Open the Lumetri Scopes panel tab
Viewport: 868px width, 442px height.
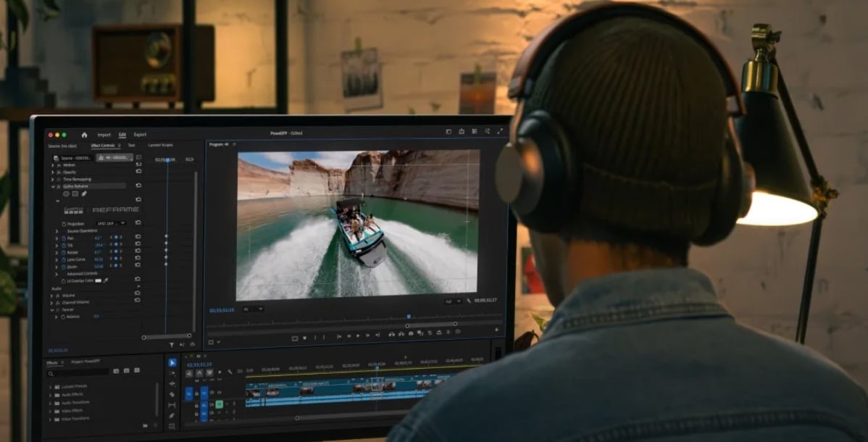[161, 145]
